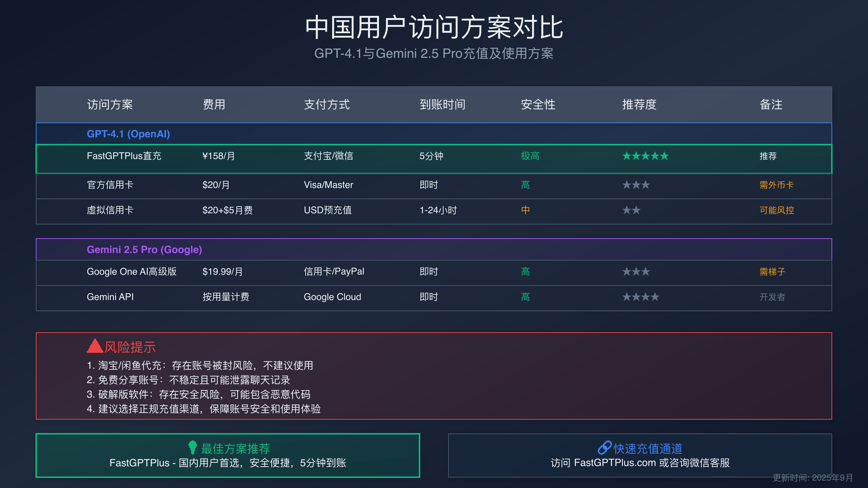
Task: Click the orange 中 security value
Action: 526,210
